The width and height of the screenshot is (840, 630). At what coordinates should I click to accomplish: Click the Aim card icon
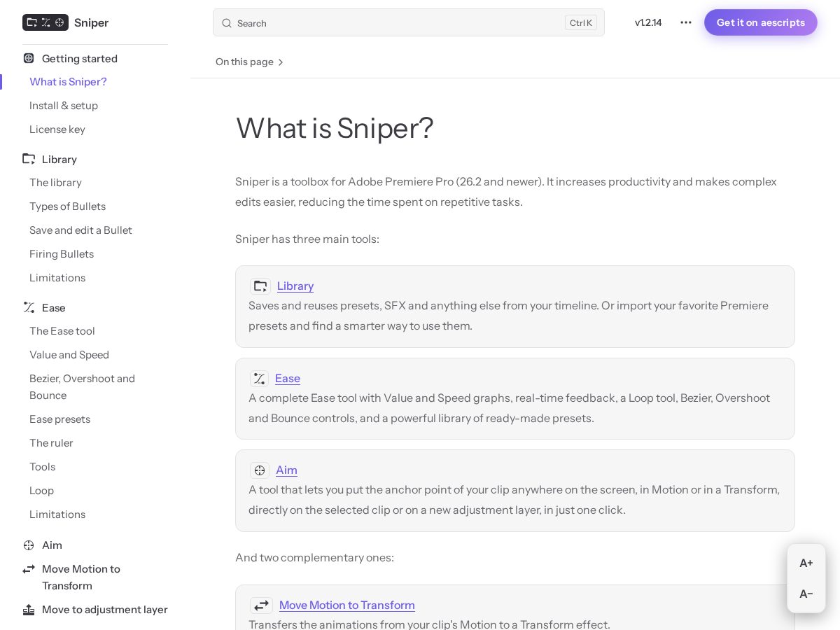[x=260, y=470]
